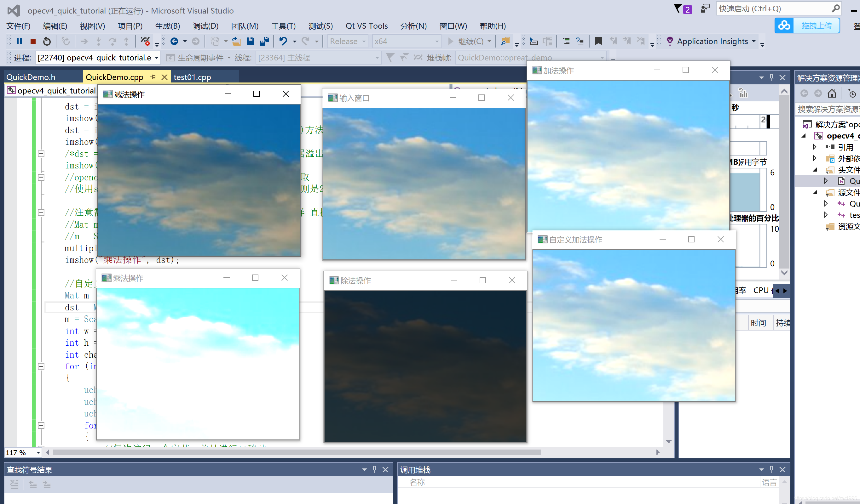
Task: Open the 调试(D) menu
Action: [205, 26]
